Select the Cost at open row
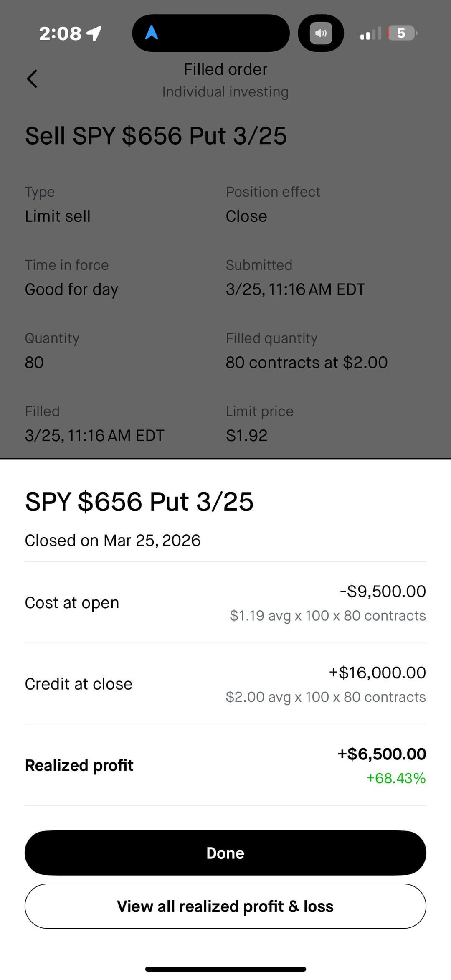Viewport: 451px width, 980px height. pyautogui.click(x=225, y=602)
